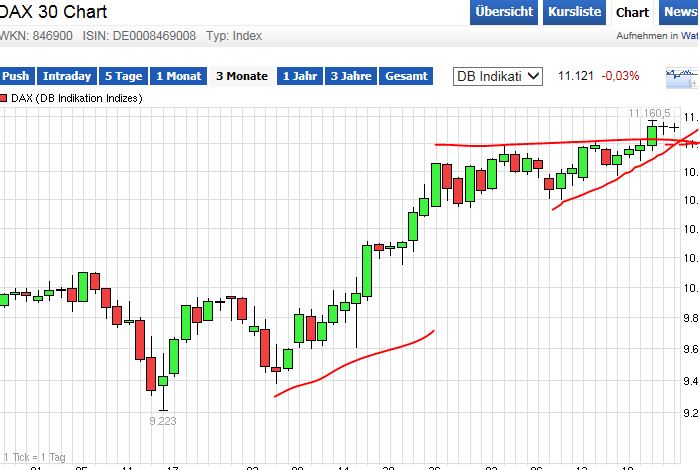
Task: Activate the Push time range button
Action: [x=17, y=76]
